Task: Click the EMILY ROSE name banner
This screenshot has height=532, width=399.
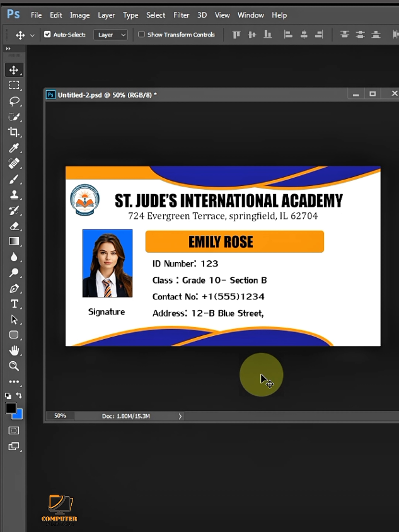Action: tap(234, 241)
